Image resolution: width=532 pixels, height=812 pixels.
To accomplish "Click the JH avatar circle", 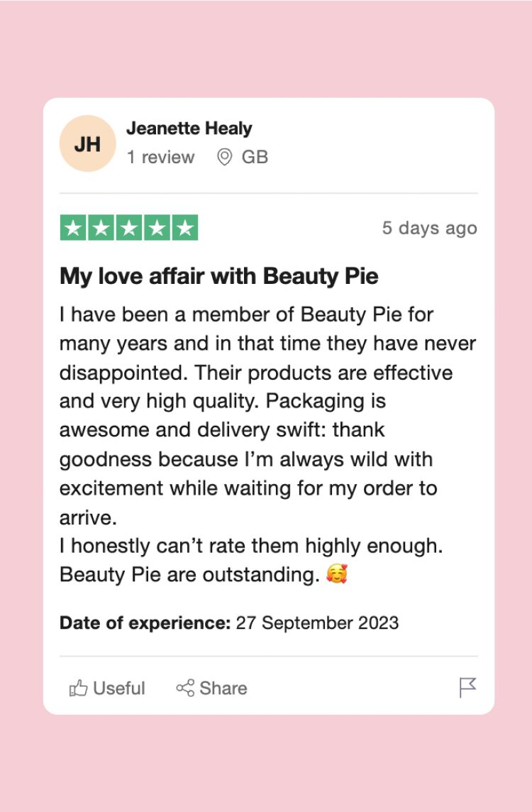I will 87,143.
